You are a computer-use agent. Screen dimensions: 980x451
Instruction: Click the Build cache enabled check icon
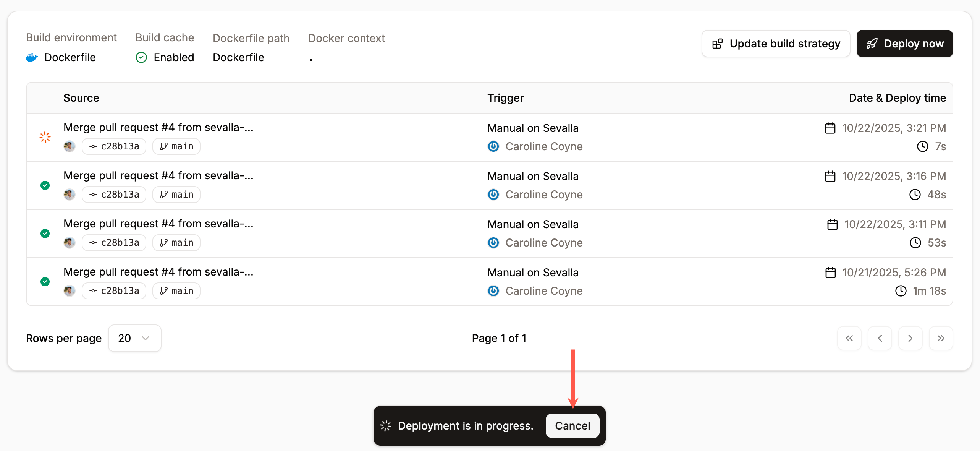pyautogui.click(x=141, y=57)
